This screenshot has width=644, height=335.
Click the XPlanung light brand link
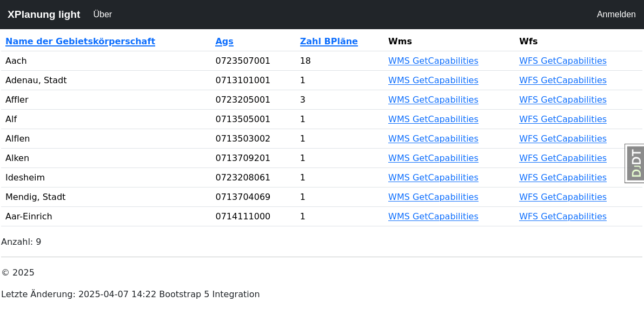[x=44, y=15]
